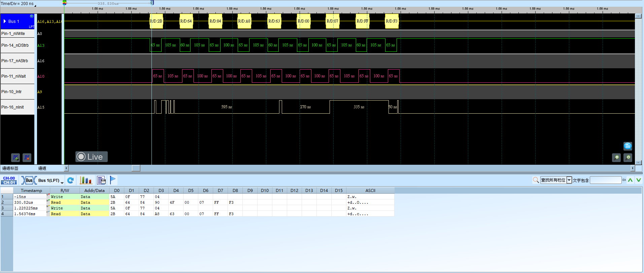Click the add channel icon
Image resolution: width=644 pixels, height=273 pixels.
15,157
